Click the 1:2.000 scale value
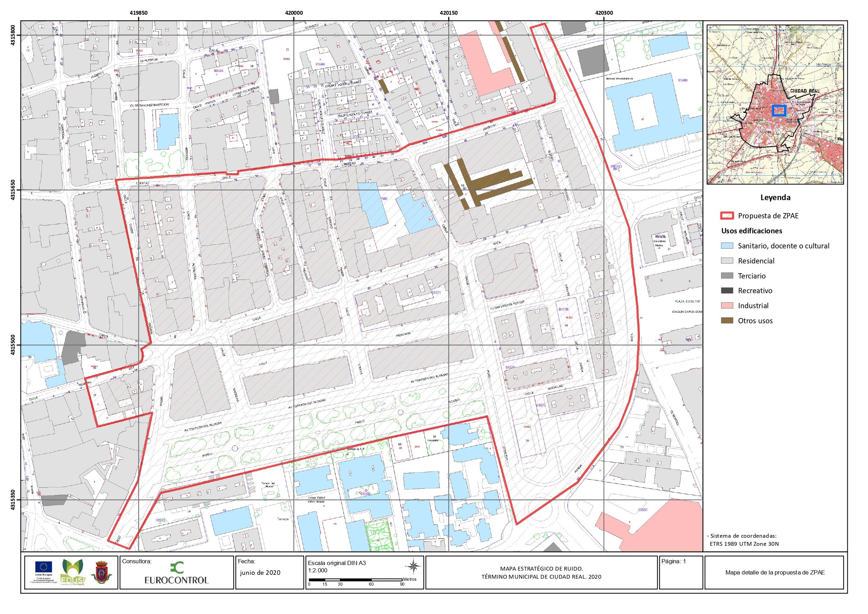Image resolution: width=868 pixels, height=614 pixels. (318, 571)
